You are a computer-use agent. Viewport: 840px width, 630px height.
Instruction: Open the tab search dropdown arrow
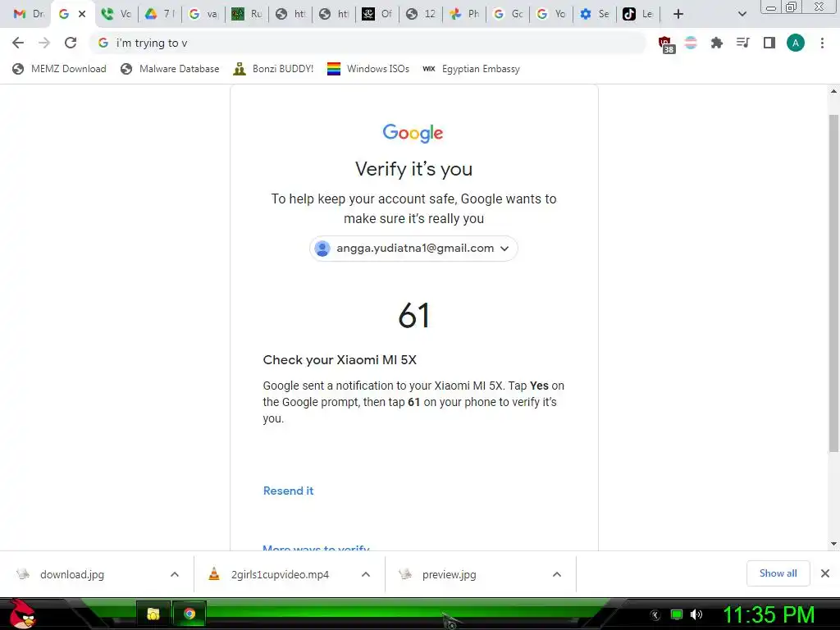(742, 14)
